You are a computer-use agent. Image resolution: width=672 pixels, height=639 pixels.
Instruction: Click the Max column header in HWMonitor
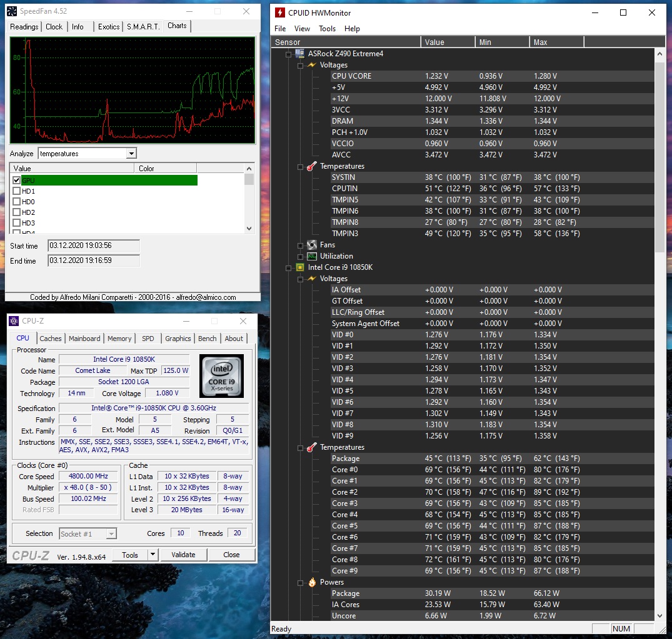[556, 42]
